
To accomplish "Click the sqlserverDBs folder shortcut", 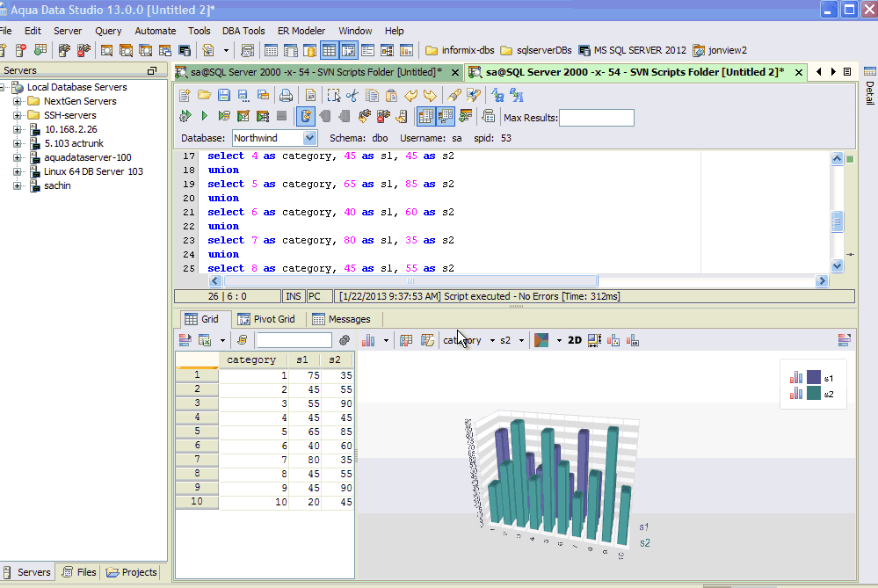I will 536,50.
